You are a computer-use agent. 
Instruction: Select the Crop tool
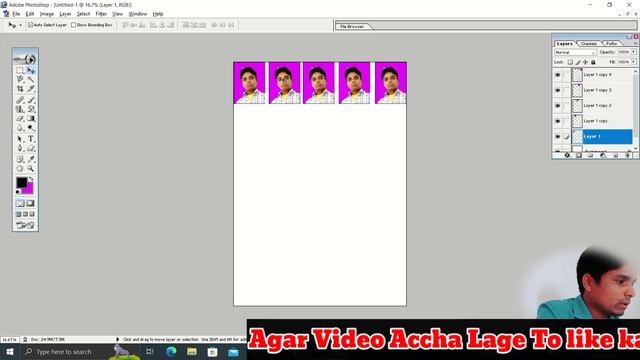click(x=20, y=89)
